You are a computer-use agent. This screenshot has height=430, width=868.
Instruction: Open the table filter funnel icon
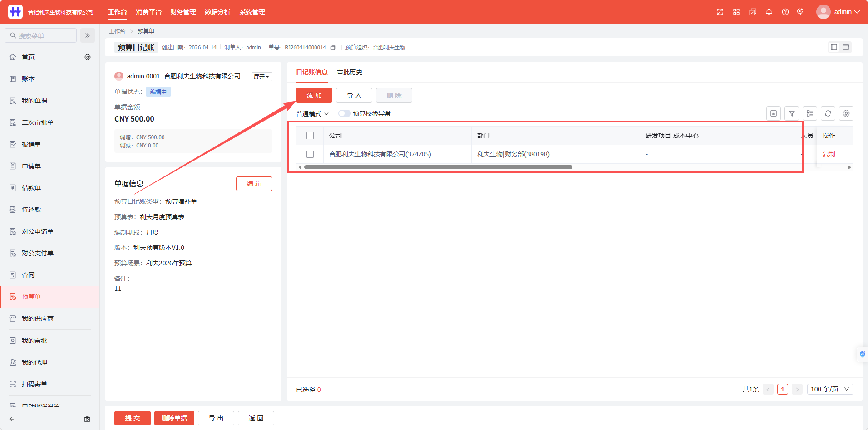[792, 113]
